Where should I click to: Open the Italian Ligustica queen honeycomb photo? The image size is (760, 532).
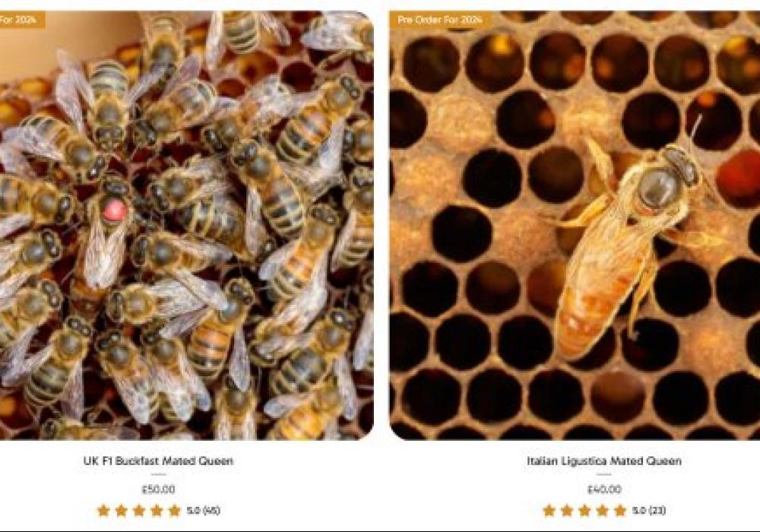coord(575,225)
